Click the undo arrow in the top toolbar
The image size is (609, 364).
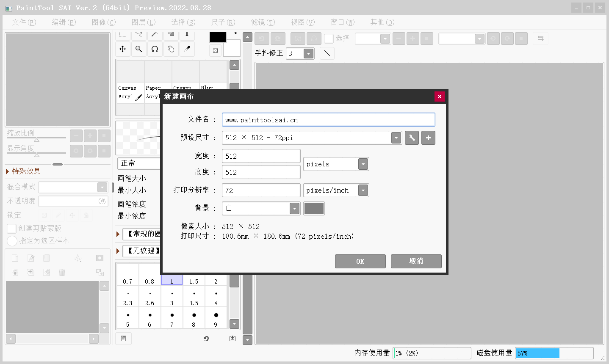262,39
